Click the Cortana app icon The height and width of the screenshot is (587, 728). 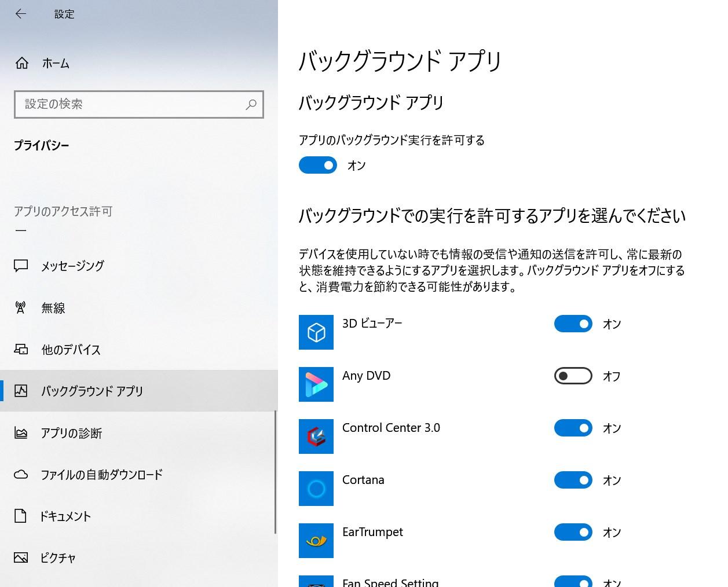(316, 489)
